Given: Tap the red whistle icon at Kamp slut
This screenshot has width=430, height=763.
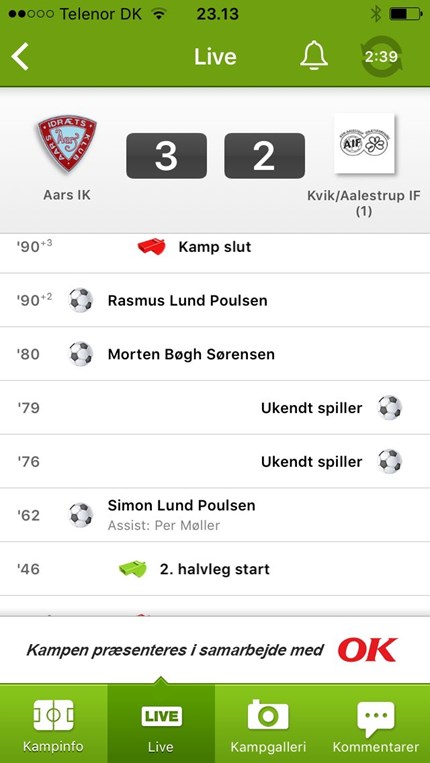Looking at the screenshot, I should point(151,247).
